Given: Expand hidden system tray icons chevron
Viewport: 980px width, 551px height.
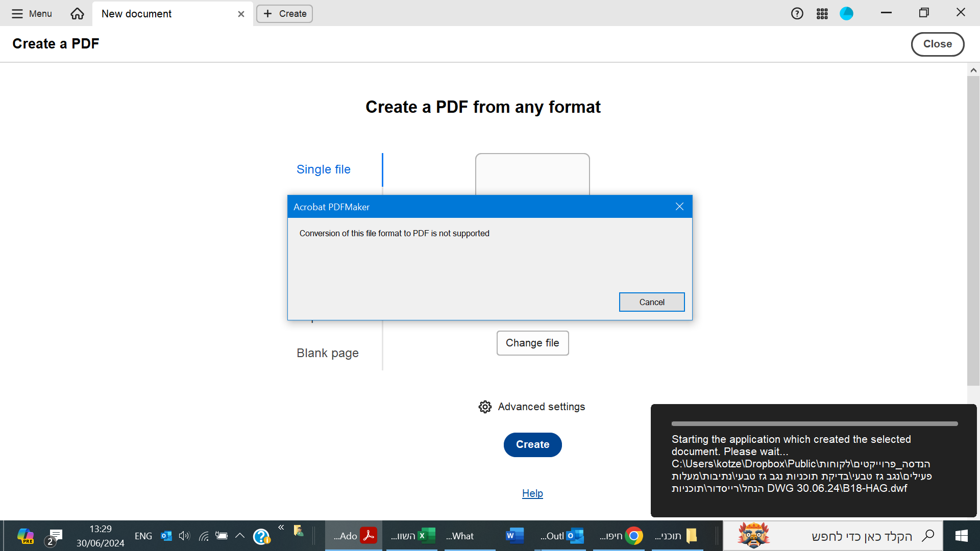Looking at the screenshot, I should [x=240, y=536].
